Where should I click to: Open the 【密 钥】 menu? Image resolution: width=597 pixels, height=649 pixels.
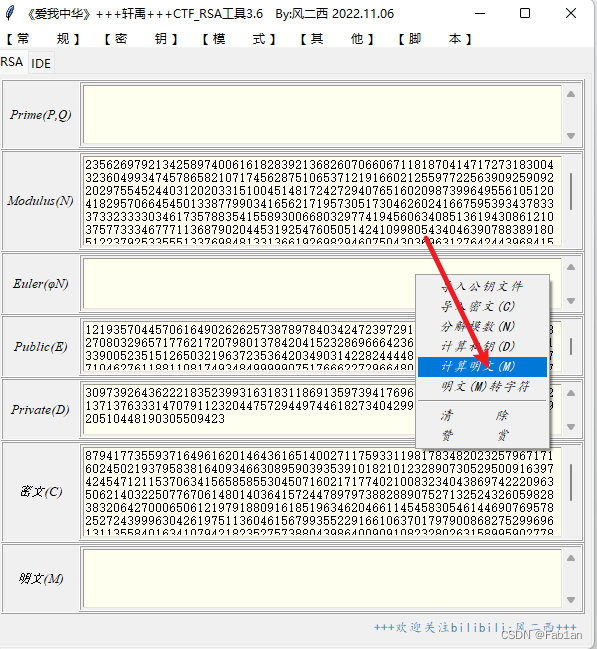pos(141,39)
